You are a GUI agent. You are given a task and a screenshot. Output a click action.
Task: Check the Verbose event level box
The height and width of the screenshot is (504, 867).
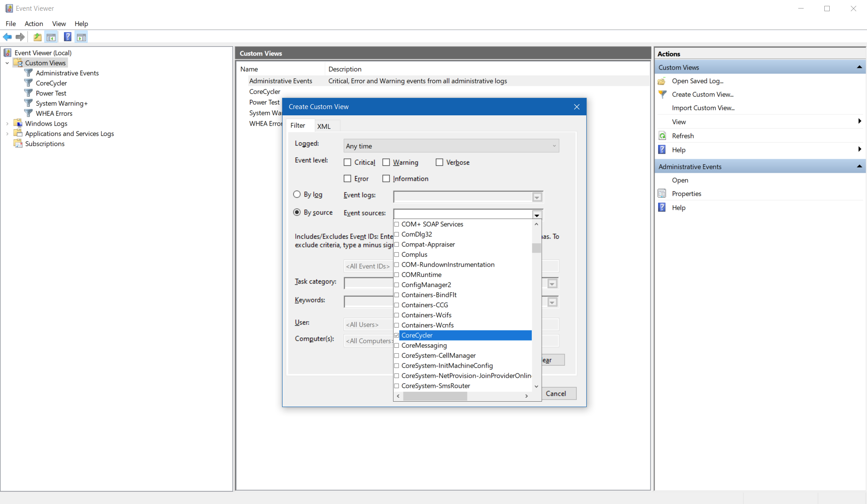(439, 162)
